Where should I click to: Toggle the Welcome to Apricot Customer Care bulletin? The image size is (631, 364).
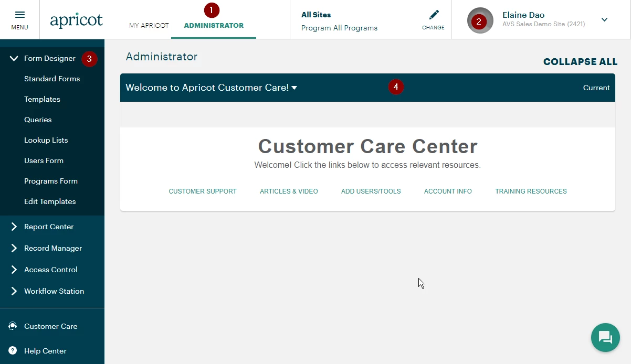212,88
